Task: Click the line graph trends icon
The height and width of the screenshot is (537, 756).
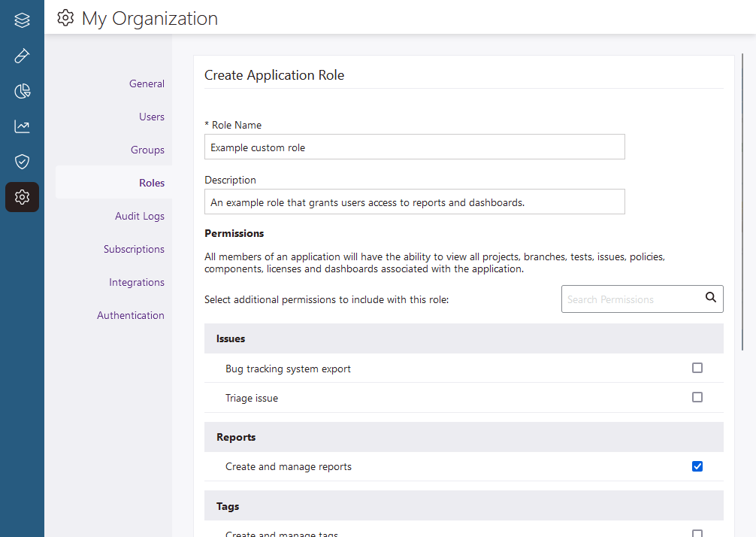Action: tap(22, 126)
